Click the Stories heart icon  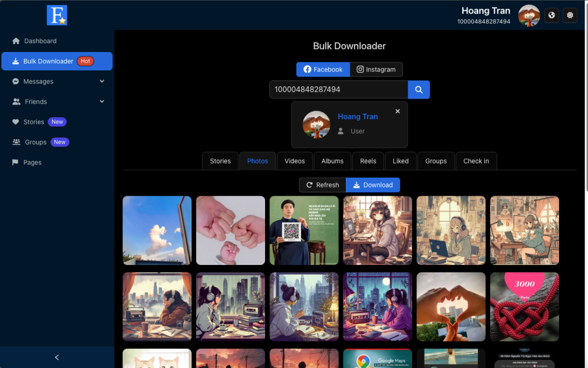[16, 122]
